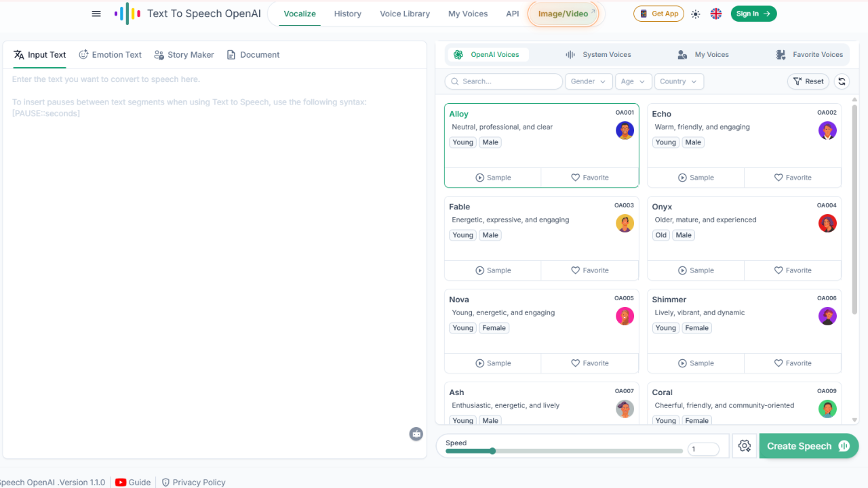Click the voice search field
The height and width of the screenshot is (488, 868).
click(504, 81)
